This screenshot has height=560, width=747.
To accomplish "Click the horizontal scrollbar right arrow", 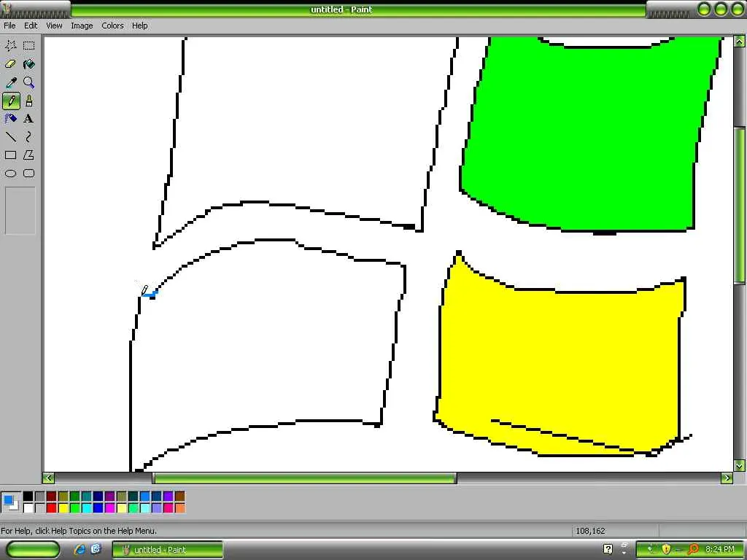I will 727,478.
